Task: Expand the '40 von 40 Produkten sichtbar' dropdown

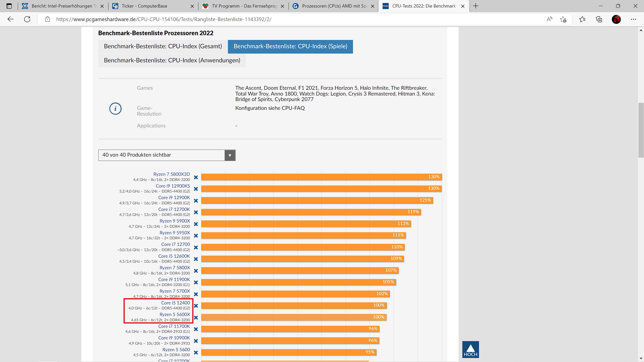Action: (x=230, y=155)
